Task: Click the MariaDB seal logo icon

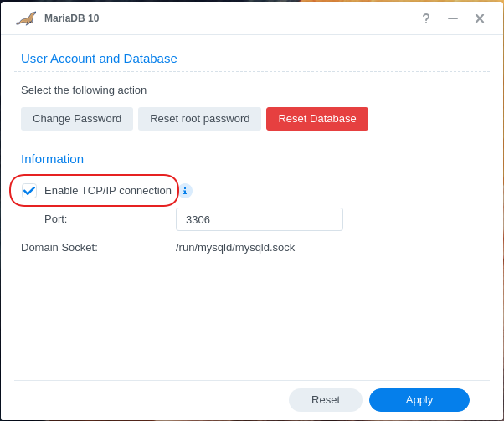Action: click(26, 18)
